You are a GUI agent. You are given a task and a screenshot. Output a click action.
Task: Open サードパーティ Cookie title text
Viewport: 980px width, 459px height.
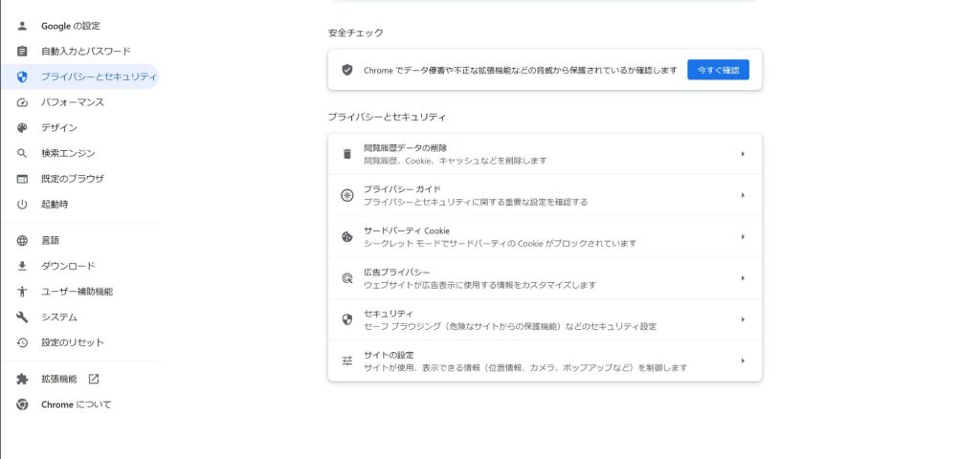click(407, 230)
